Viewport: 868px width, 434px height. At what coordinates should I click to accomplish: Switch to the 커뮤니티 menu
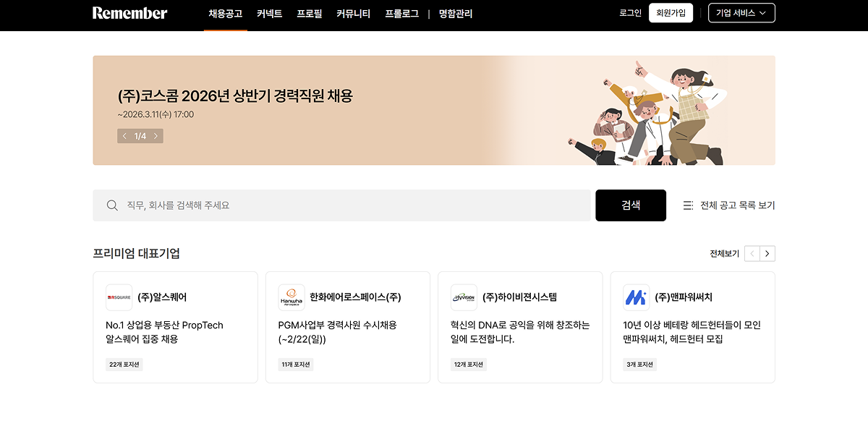[x=353, y=14]
